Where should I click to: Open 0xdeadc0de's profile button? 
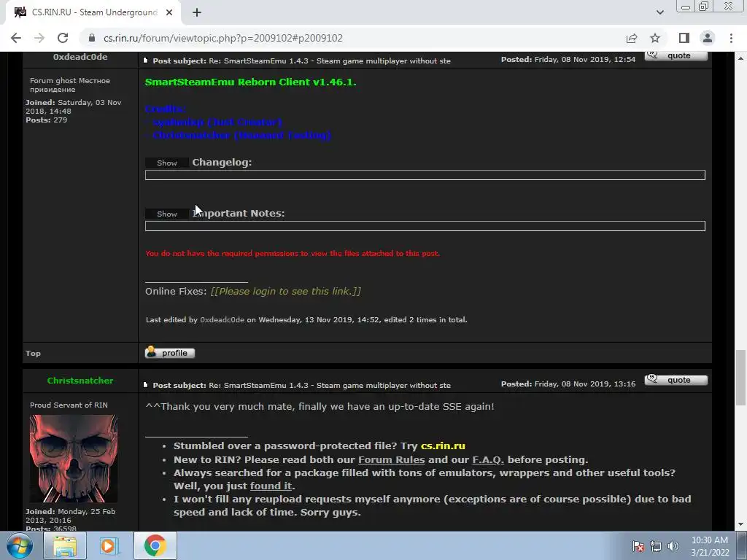[169, 352]
